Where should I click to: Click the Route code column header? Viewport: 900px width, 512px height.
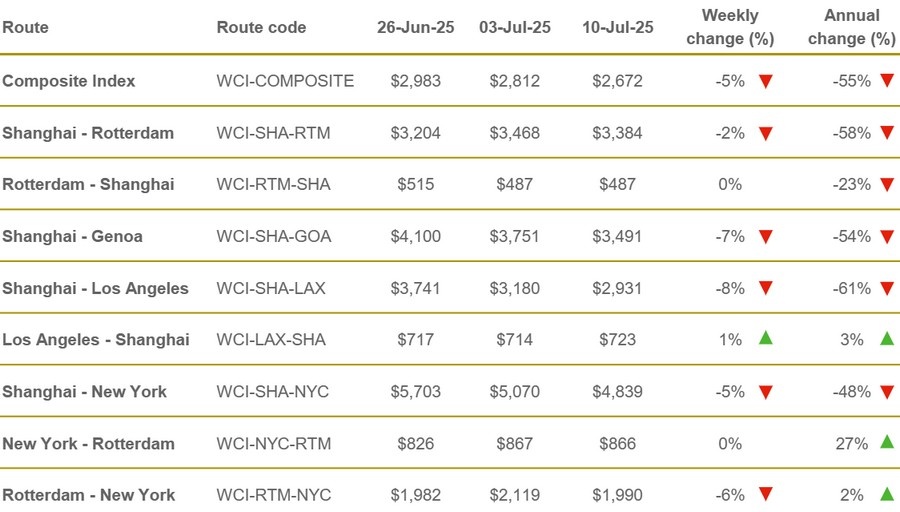coord(261,27)
